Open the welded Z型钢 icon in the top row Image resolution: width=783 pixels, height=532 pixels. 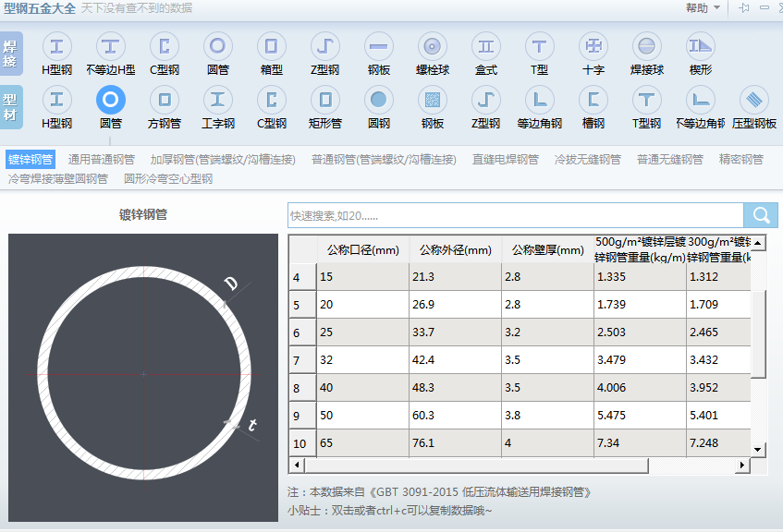325,47
